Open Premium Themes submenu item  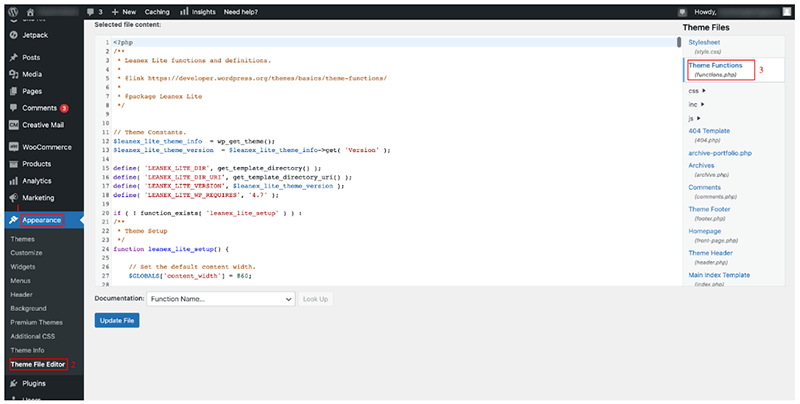[37, 322]
